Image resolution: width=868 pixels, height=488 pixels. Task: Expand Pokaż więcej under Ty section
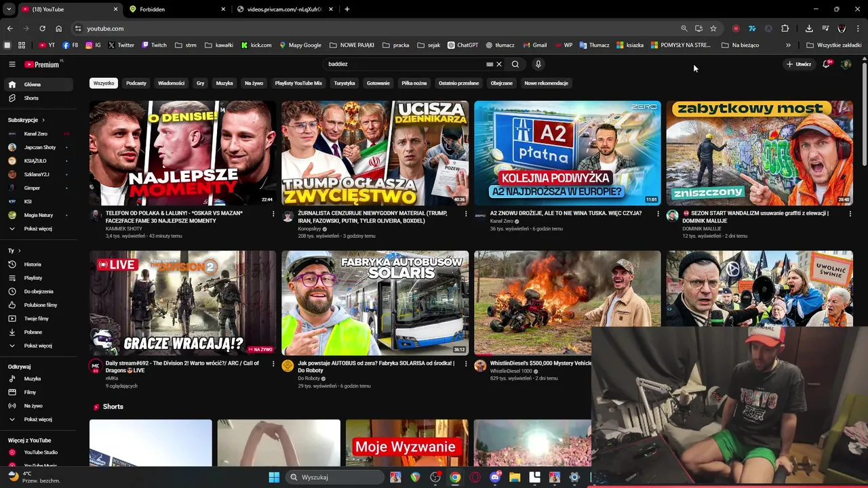38,346
